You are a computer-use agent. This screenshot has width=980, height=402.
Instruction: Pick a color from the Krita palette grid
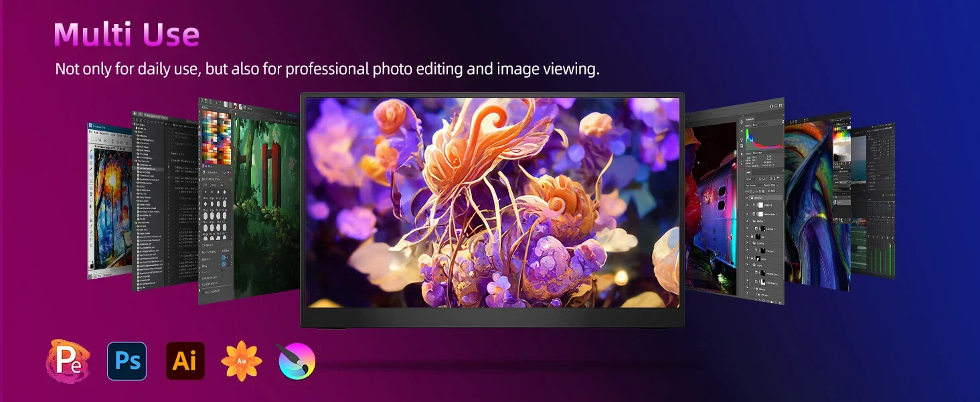(x=216, y=137)
